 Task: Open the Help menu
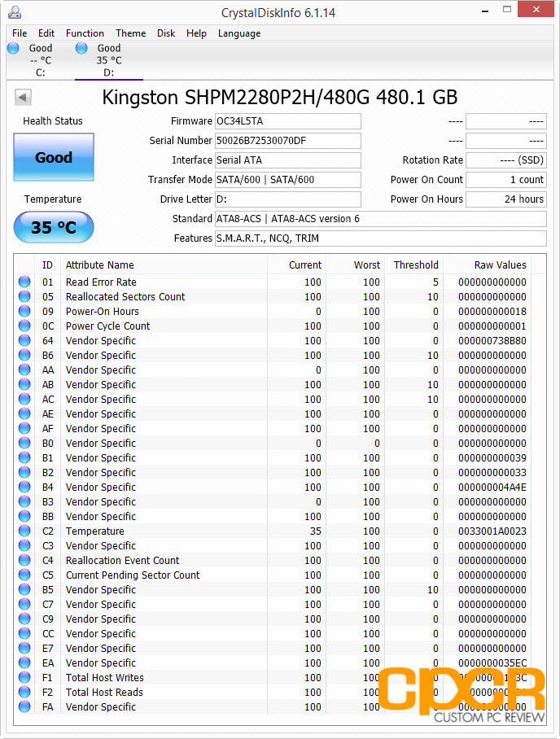tap(196, 33)
